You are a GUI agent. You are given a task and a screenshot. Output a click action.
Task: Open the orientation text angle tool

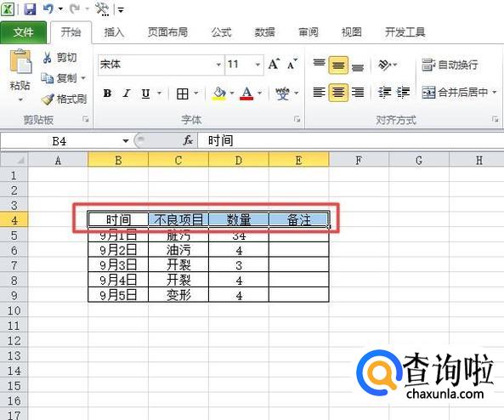[x=388, y=65]
